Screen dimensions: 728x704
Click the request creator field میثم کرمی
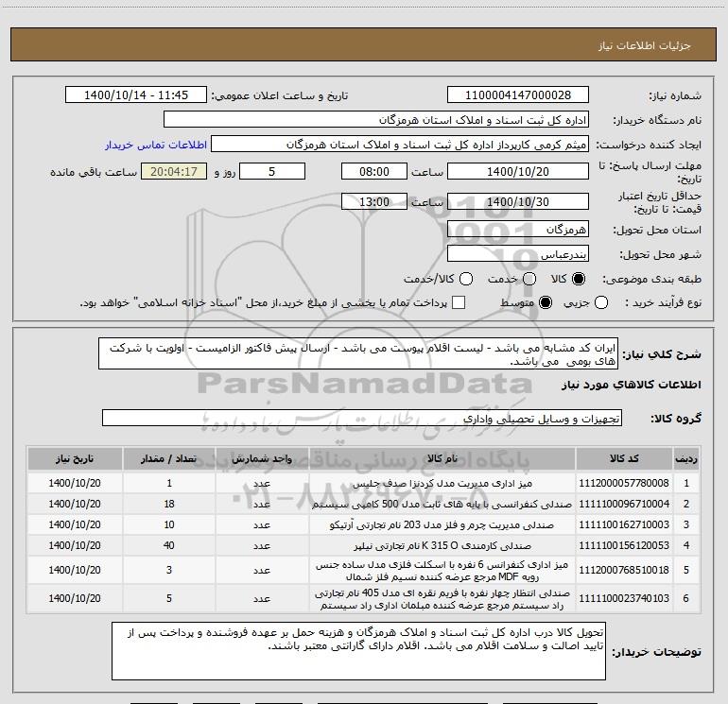400,145
